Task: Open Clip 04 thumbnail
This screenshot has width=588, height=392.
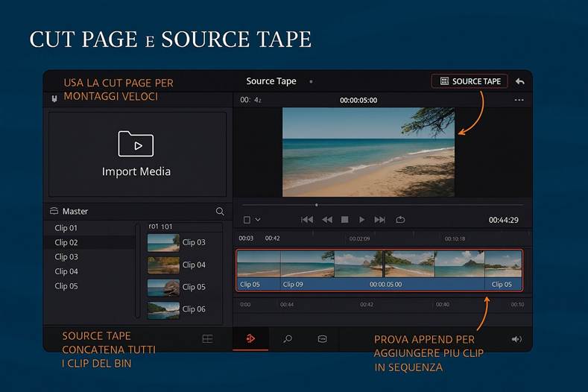Action: 163,265
